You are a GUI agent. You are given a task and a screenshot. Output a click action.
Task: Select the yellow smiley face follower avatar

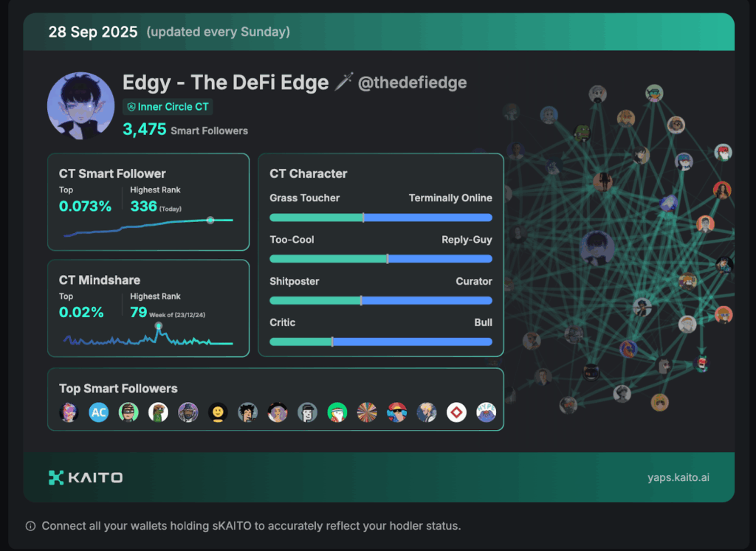click(218, 412)
